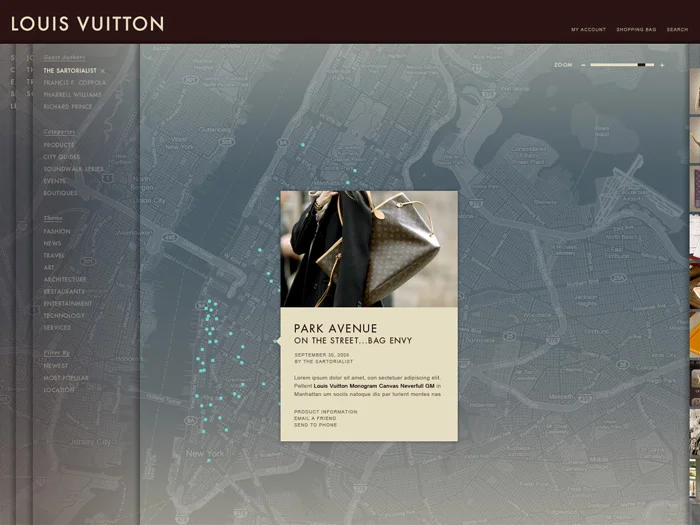
Task: Filter by Fashion theme
Action: point(57,232)
